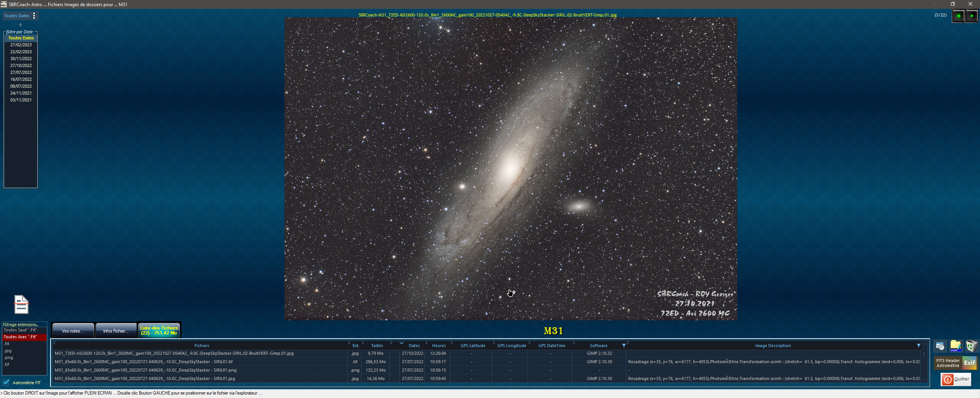Filter by date 30/11/2022
This screenshot has width=980, height=398.
(21, 59)
